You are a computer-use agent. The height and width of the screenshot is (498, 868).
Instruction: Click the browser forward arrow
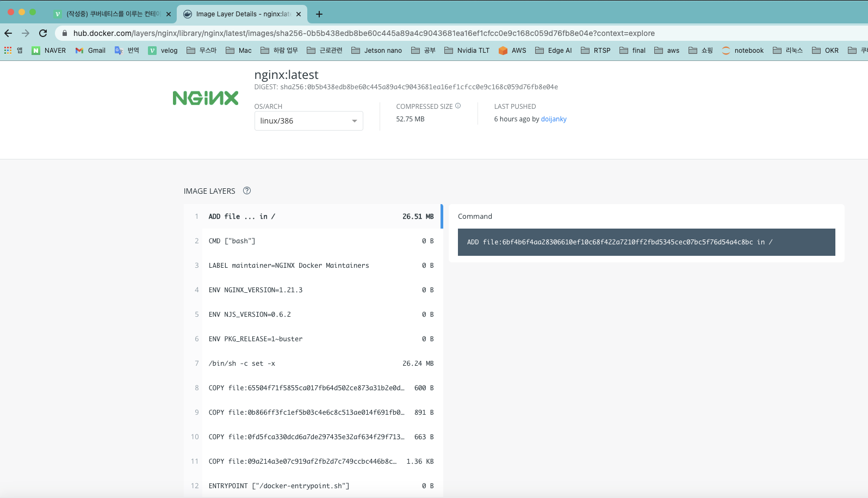point(26,33)
